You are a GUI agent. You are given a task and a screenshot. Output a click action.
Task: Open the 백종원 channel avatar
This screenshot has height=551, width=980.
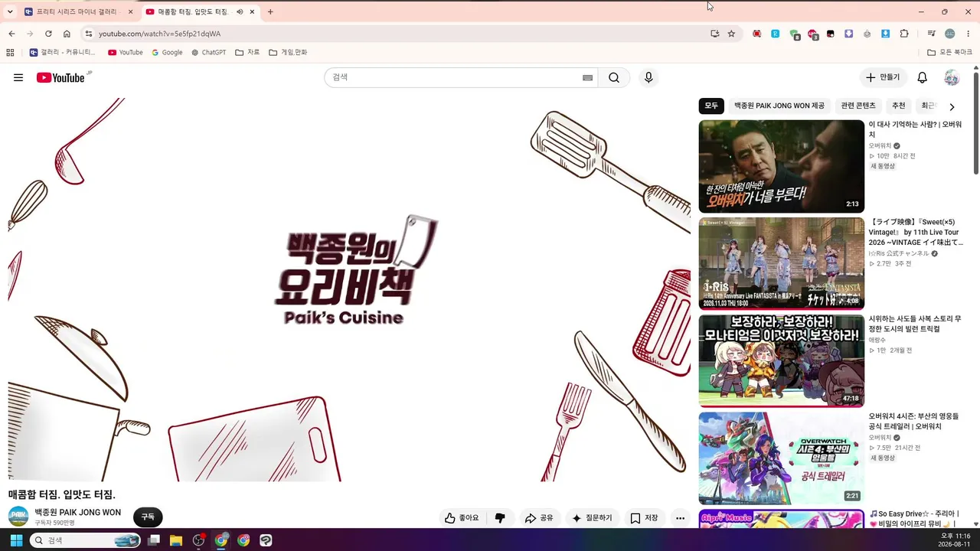click(18, 517)
